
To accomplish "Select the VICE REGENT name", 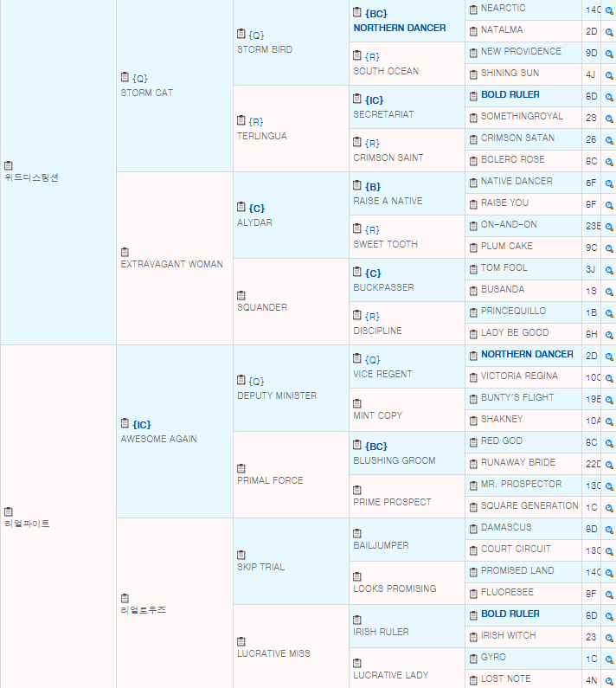I will click(382, 374).
